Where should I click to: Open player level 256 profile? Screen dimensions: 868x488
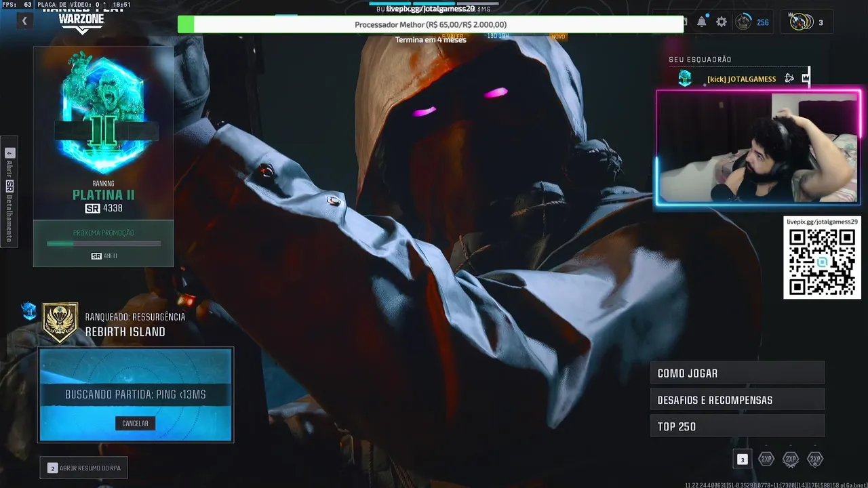753,22
